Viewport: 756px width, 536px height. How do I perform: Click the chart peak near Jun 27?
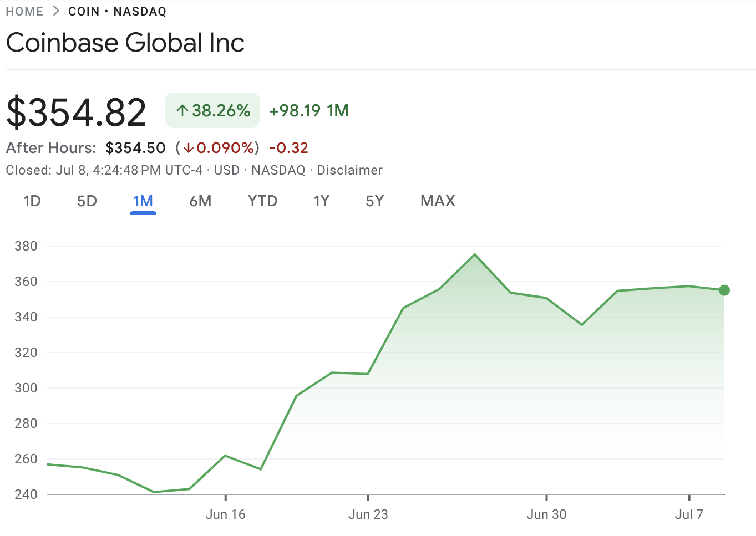475,254
